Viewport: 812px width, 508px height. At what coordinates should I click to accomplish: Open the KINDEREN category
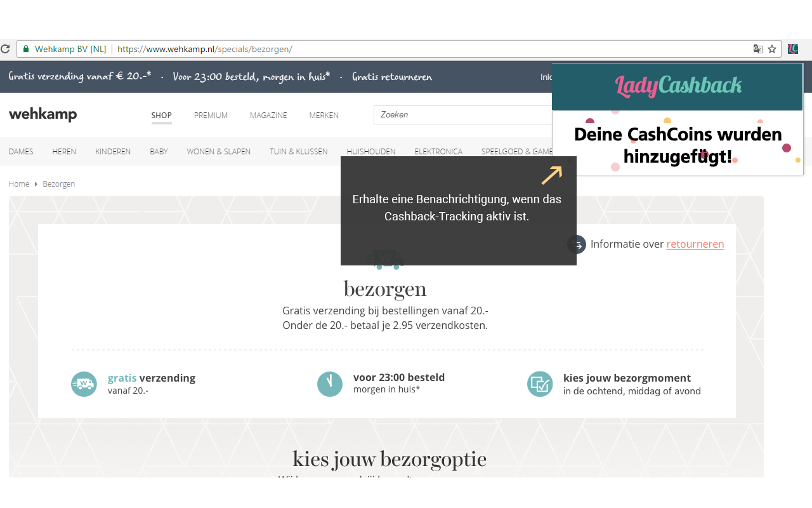click(x=113, y=152)
